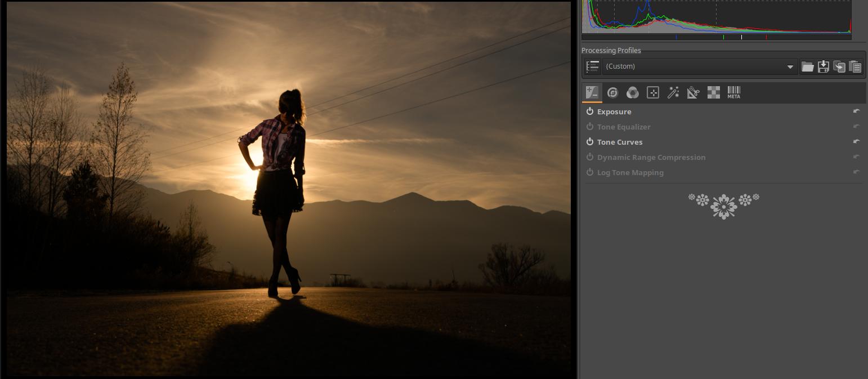Reset the Log Tone Mapping tool
This screenshot has width=868, height=379.
point(856,172)
